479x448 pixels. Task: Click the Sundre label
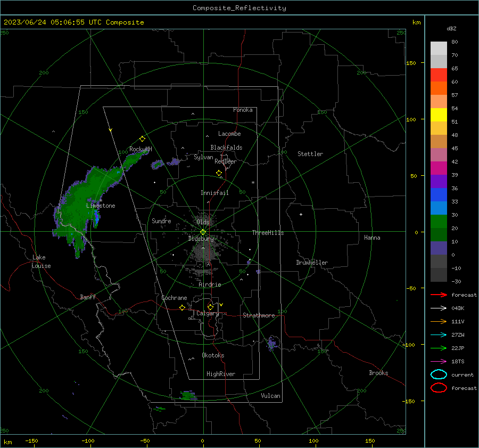(161, 221)
